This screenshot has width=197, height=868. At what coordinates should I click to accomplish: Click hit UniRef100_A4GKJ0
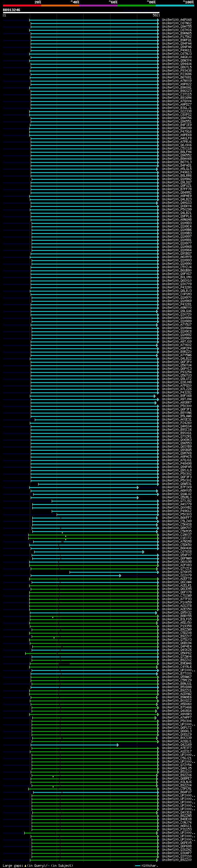point(177,57)
